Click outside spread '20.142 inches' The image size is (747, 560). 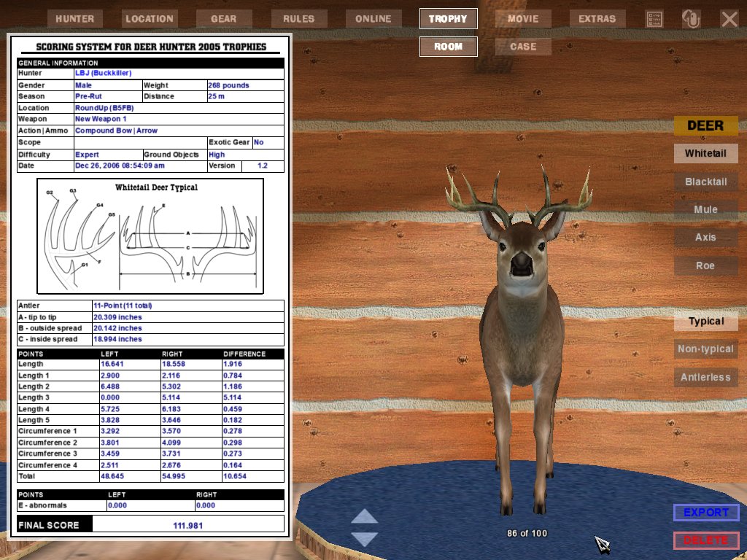[117, 328]
